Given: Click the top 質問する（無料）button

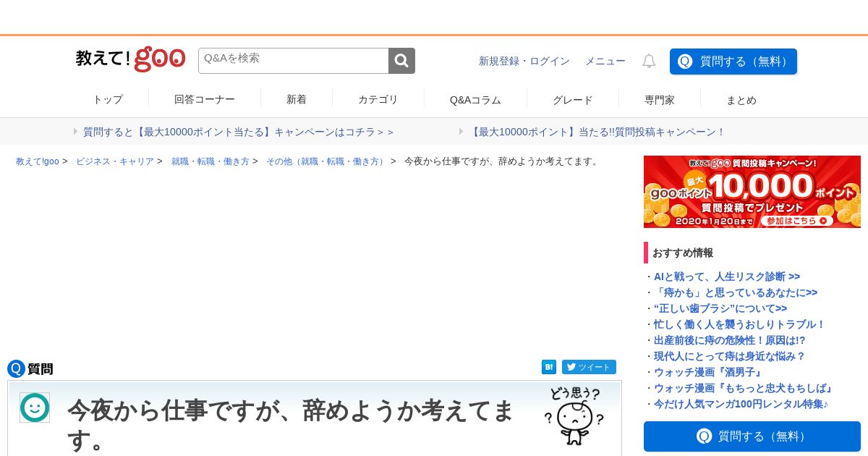Looking at the screenshot, I should click(733, 62).
